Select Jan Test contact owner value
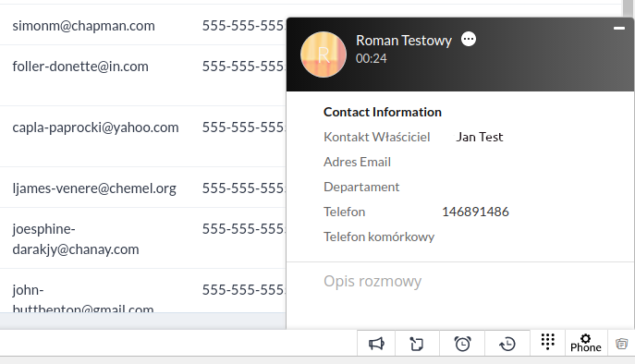Viewport: 635px width, 364px height. tap(480, 137)
